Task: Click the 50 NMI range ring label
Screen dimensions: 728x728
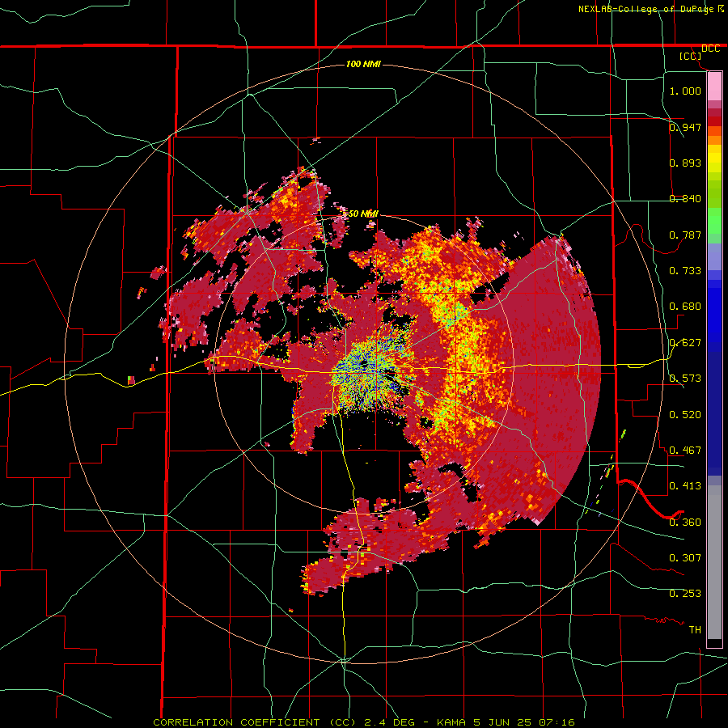Action: pos(363,214)
